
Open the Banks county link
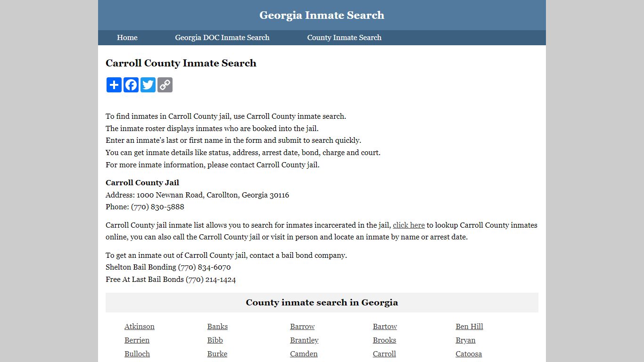click(217, 327)
